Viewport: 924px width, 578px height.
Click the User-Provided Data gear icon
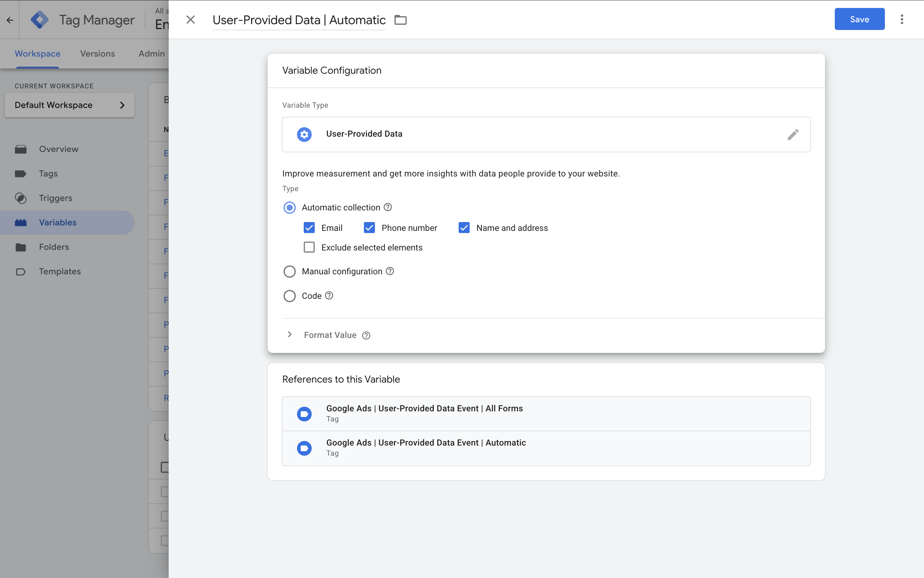click(x=304, y=134)
